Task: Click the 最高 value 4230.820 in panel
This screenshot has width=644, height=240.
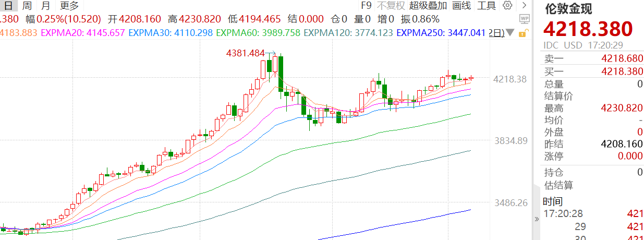Action: pos(622,108)
